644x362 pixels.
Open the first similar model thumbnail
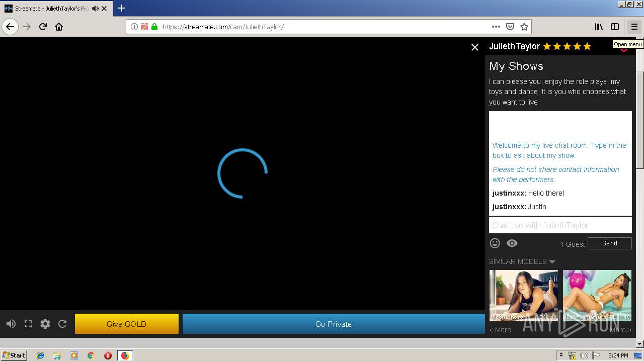point(524,296)
